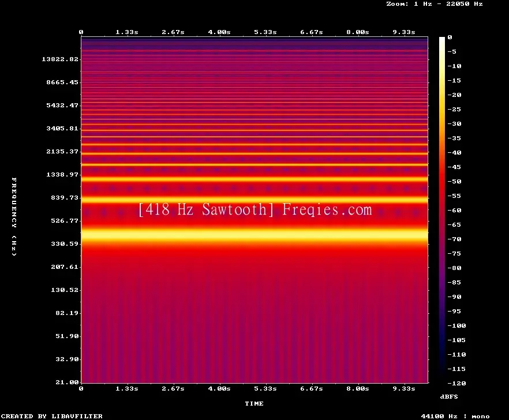Click the -50 dBFS scale value
The width and height of the screenshot is (509, 420).
(454, 181)
